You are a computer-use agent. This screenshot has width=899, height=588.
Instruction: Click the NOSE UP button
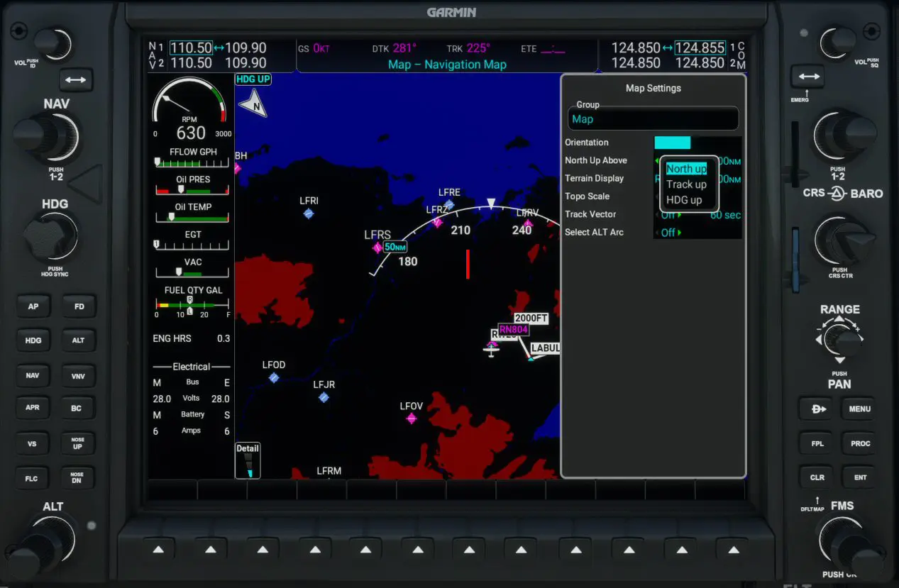79,444
